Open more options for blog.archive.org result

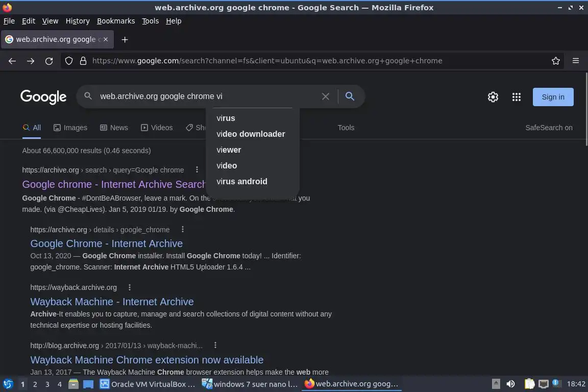pos(215,345)
